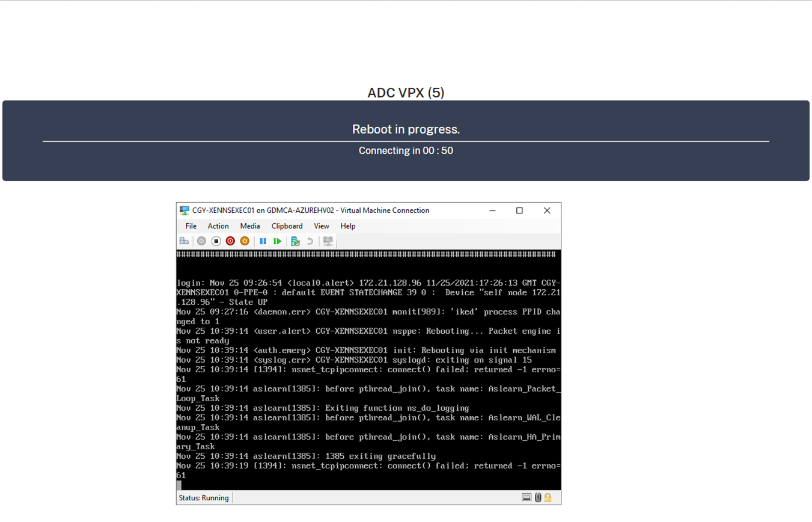Screen dimensions: 812x522
Task: Click the padlock status bar icon
Action: (548, 497)
